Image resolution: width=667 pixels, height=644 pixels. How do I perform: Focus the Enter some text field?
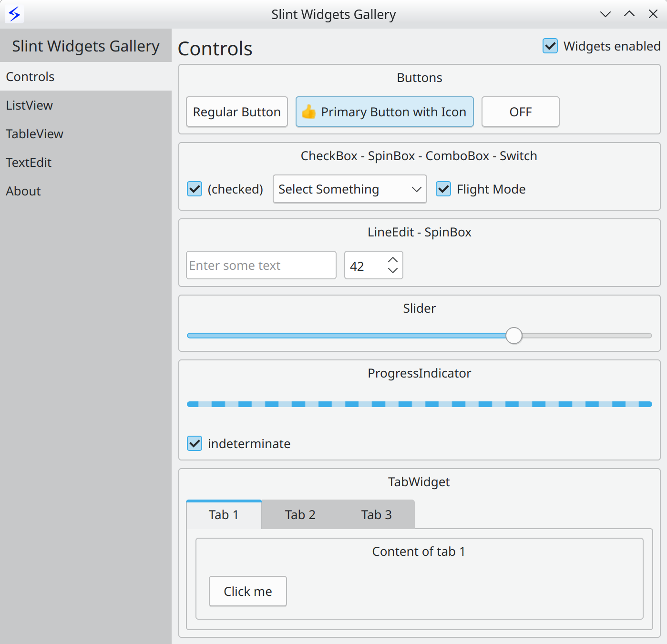coord(261,265)
